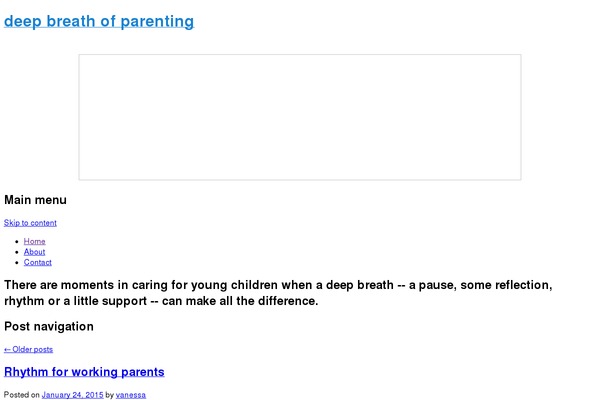Viewport: 600px width, 400px height.
Task: Open the Home menu item
Action: (35, 241)
